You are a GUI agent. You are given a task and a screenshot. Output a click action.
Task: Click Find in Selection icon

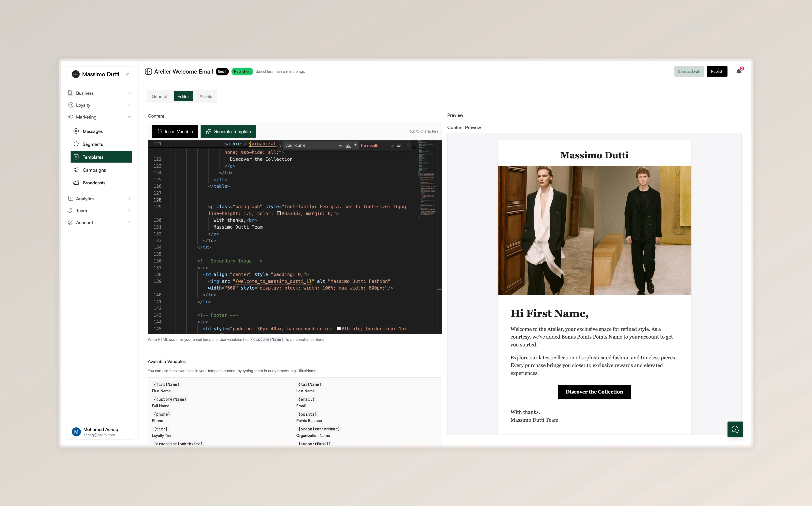[399, 145]
